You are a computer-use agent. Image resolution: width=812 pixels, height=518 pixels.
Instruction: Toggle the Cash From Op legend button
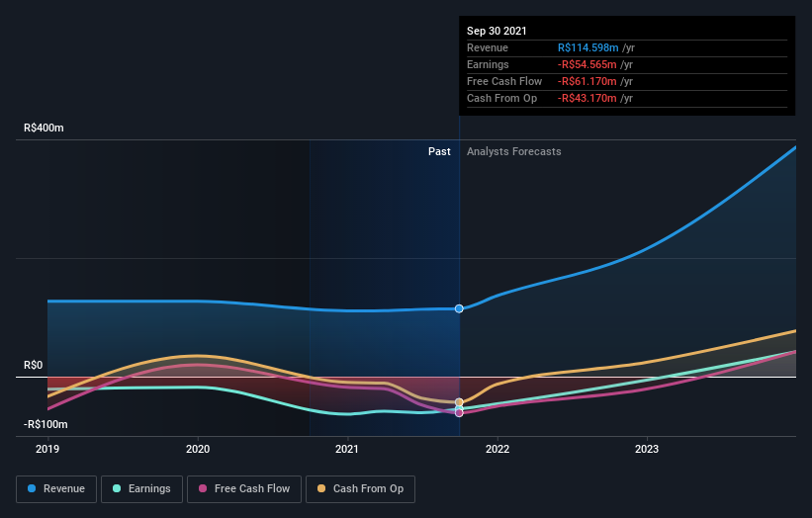click(360, 489)
